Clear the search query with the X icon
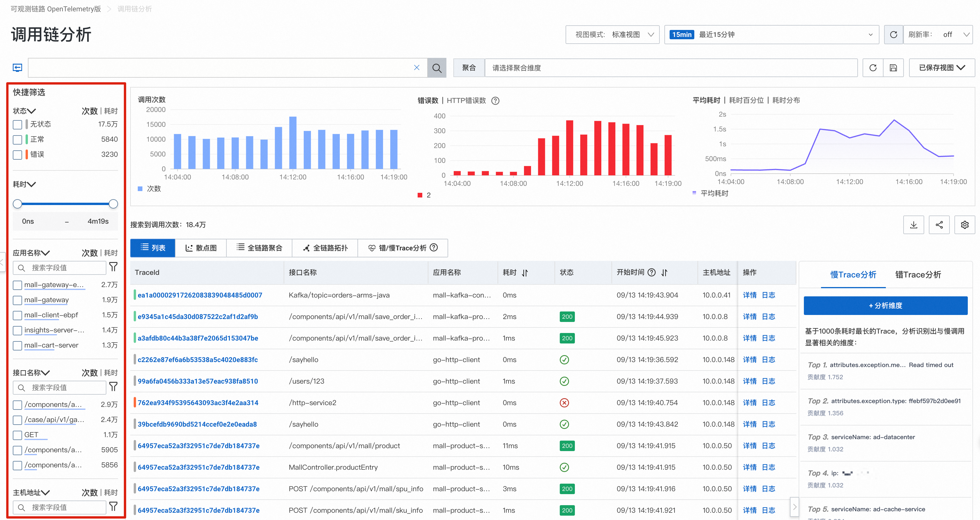Screen dimensions: 980x520 click(416, 67)
